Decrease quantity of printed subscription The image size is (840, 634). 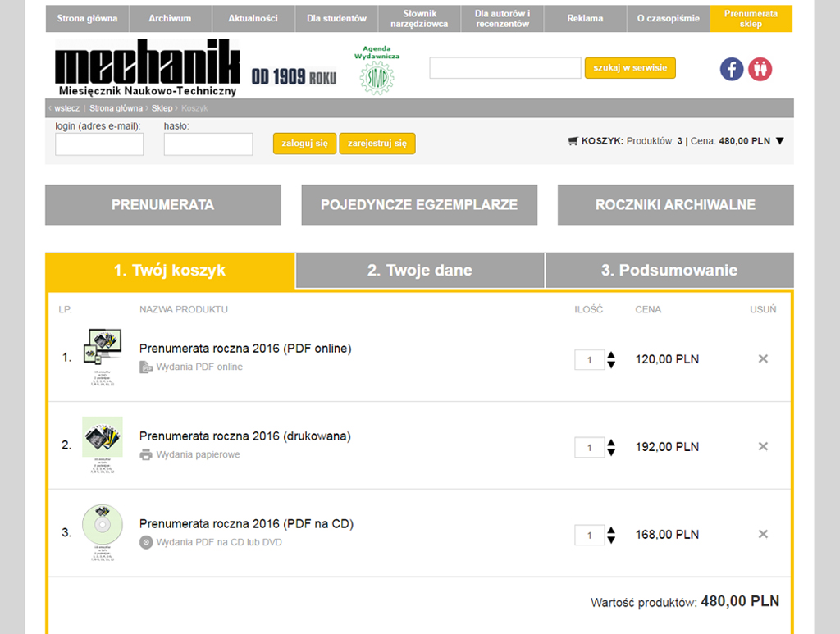tap(611, 452)
